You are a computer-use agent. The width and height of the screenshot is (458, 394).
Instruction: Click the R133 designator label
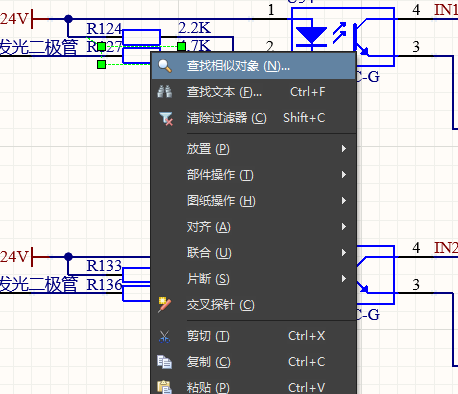(104, 266)
